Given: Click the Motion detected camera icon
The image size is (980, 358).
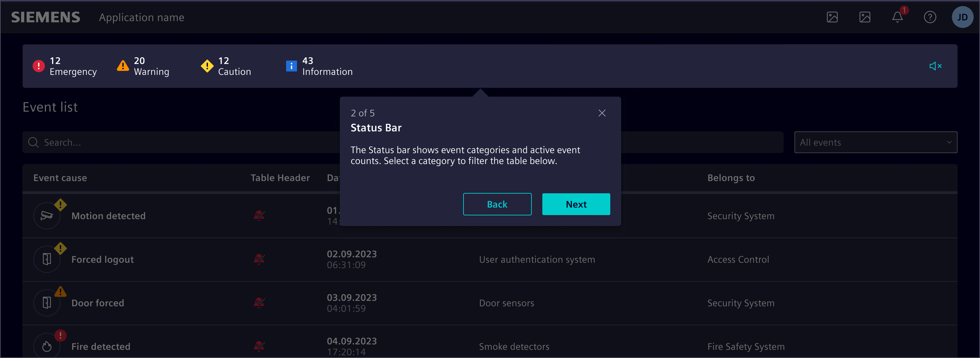Looking at the screenshot, I should 47,215.
